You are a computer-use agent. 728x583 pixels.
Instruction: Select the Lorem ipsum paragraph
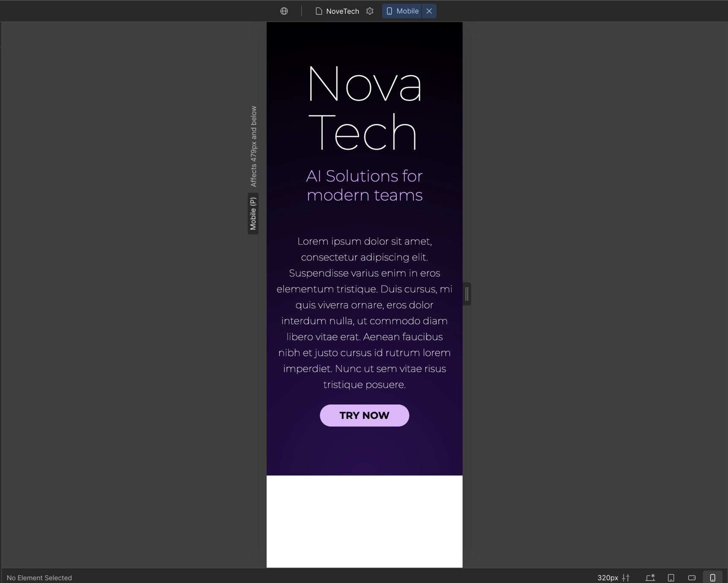[364, 313]
